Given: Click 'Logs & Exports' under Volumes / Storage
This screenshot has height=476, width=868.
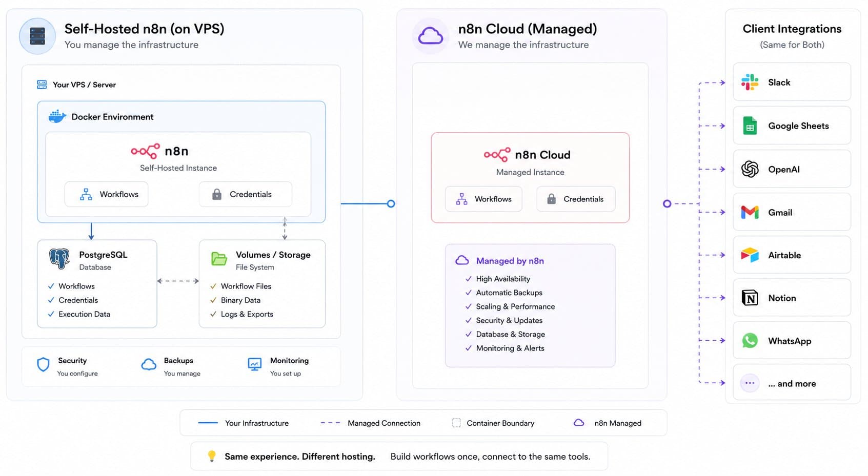Looking at the screenshot, I should pos(241,314).
